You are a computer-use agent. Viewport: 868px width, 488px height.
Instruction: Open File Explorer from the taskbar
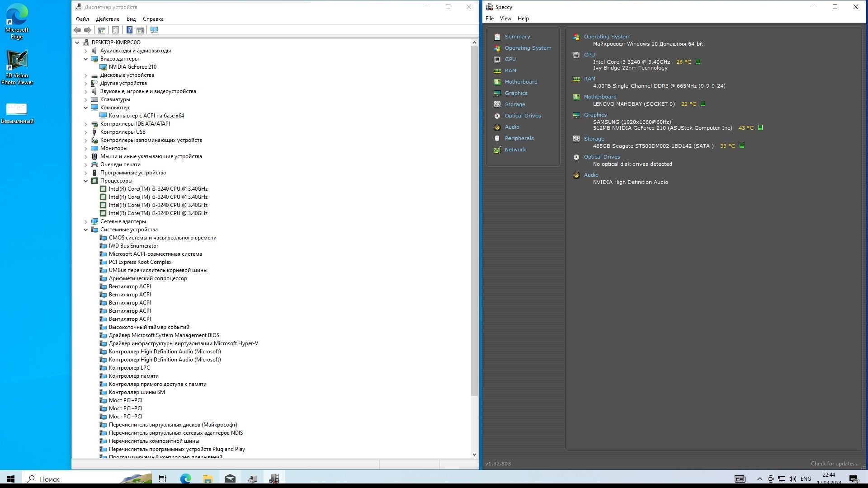point(208,479)
